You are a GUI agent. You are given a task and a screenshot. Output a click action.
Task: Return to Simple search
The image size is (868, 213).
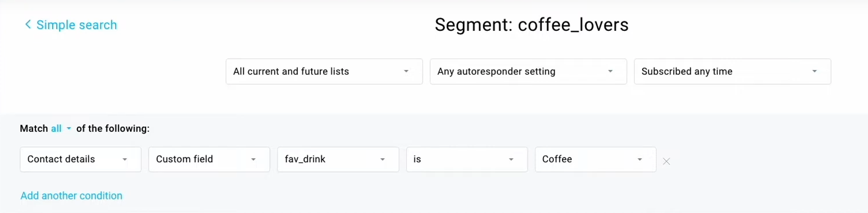tap(76, 25)
